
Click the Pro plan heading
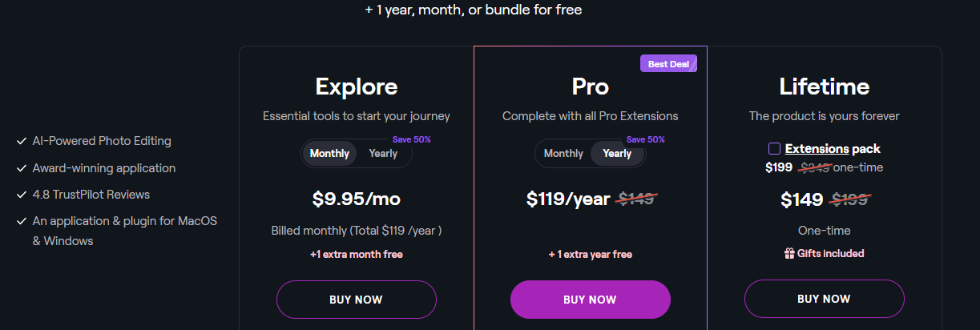[x=591, y=87]
